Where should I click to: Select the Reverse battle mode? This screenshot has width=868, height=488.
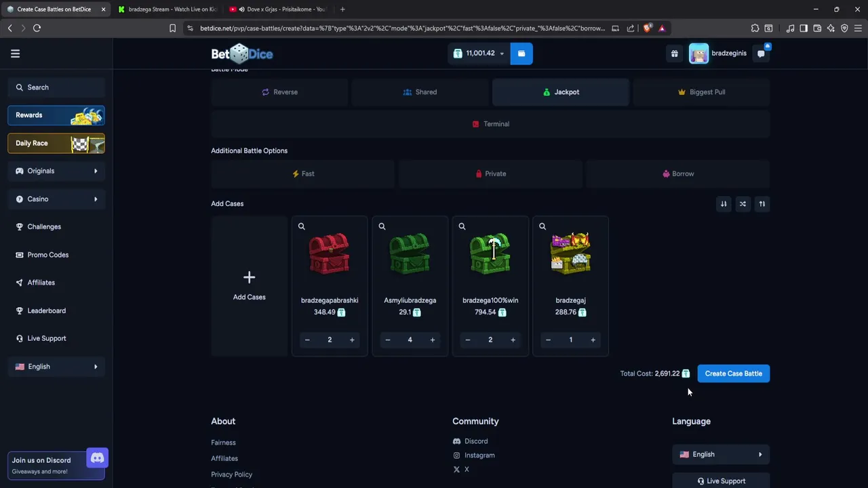click(279, 92)
